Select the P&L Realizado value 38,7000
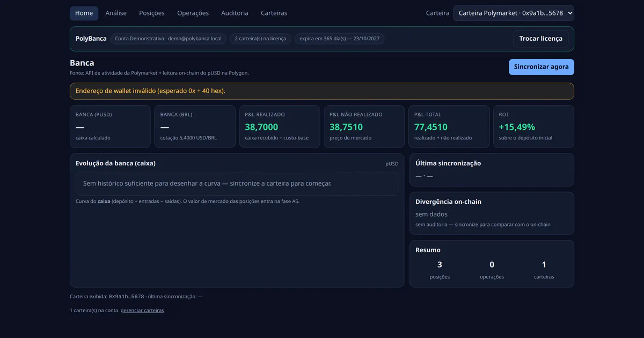This screenshot has height=338, width=644. coord(261,127)
